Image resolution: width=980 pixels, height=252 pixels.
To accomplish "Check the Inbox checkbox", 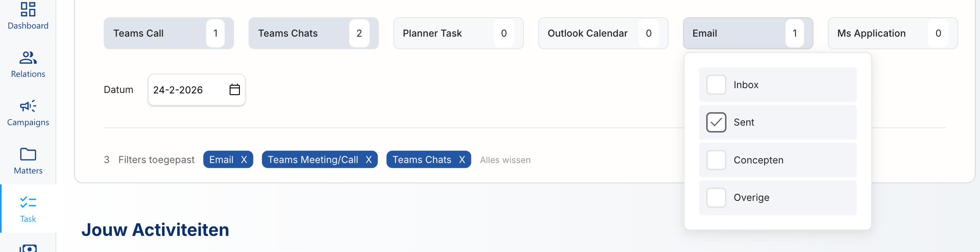I will pos(716,85).
